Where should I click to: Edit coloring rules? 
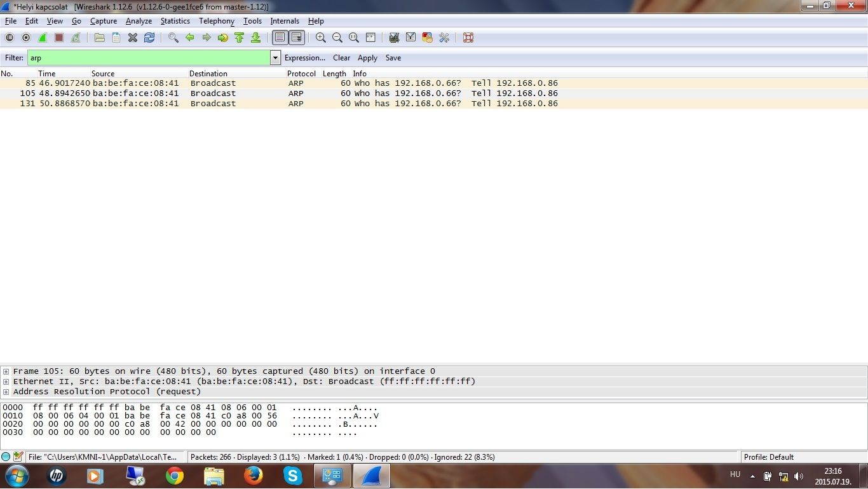point(428,38)
